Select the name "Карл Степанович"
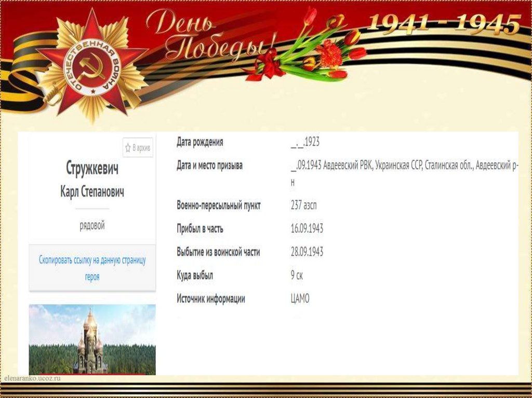Image resolution: width=532 pixels, height=398 pixels. pos(92,191)
